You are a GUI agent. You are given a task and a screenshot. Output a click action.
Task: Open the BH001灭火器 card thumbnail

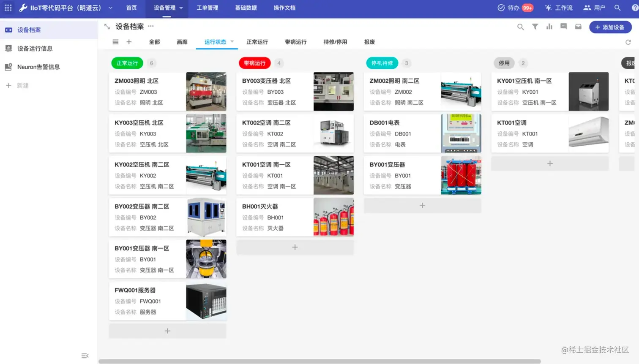333,217
